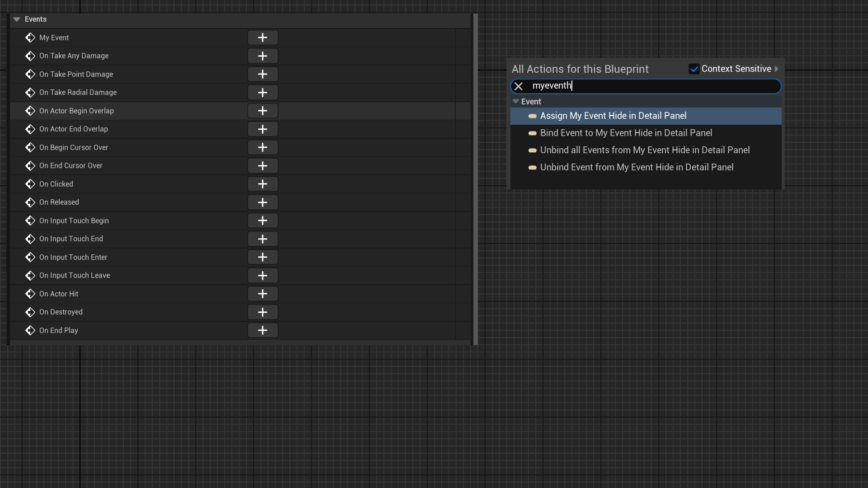Click plus button for On Take Any Damage

(x=263, y=56)
